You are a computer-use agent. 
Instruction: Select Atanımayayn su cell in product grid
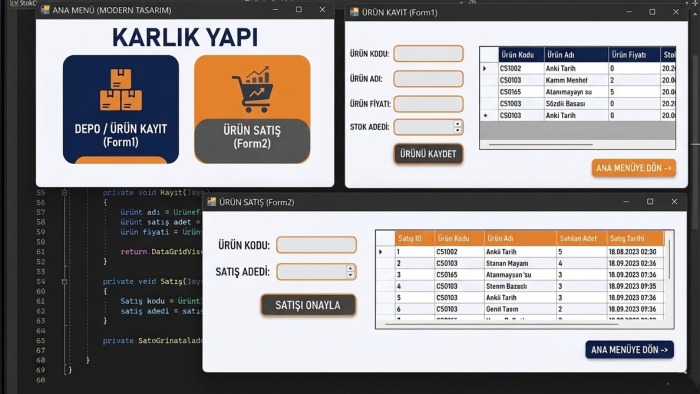coord(576,92)
